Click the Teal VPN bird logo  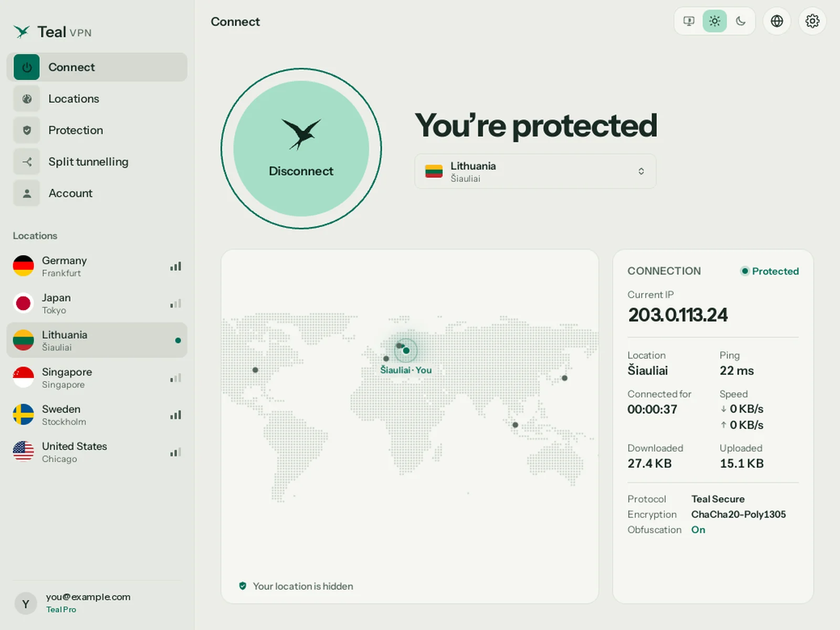(x=22, y=32)
